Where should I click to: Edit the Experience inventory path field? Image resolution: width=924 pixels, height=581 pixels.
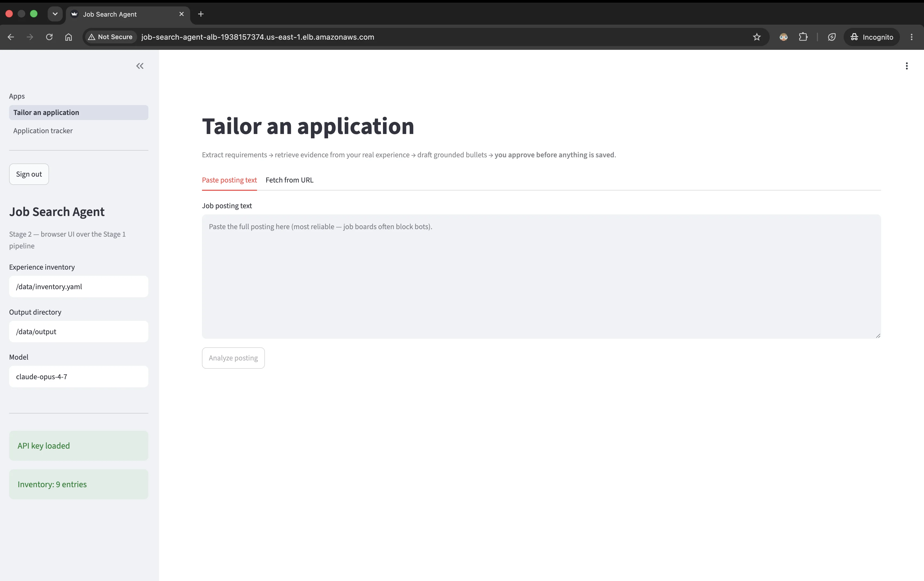tap(79, 286)
